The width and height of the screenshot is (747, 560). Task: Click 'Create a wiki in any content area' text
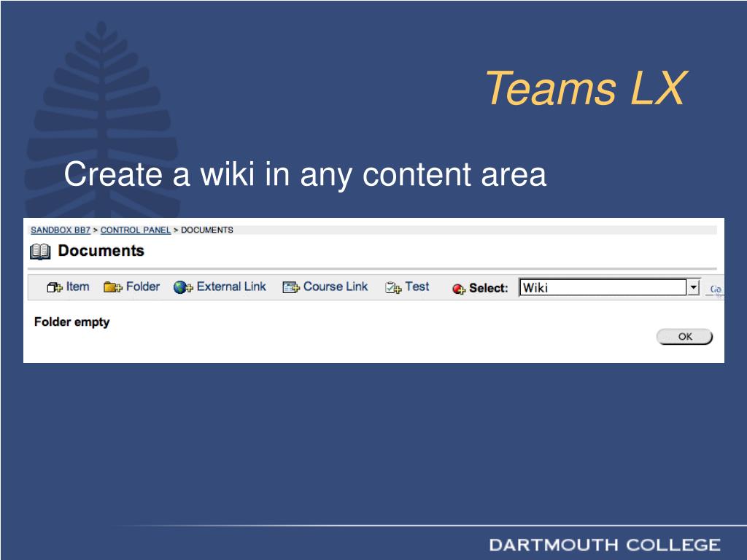305,174
